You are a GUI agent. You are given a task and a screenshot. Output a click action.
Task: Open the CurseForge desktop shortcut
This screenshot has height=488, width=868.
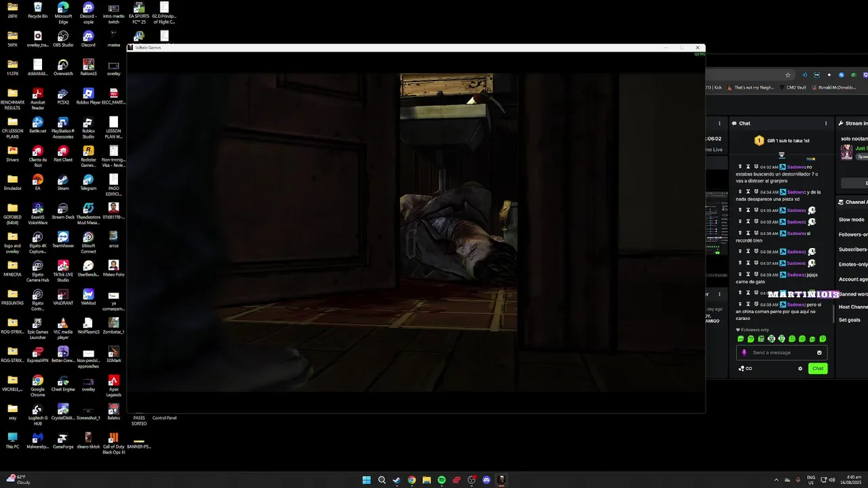click(x=63, y=440)
